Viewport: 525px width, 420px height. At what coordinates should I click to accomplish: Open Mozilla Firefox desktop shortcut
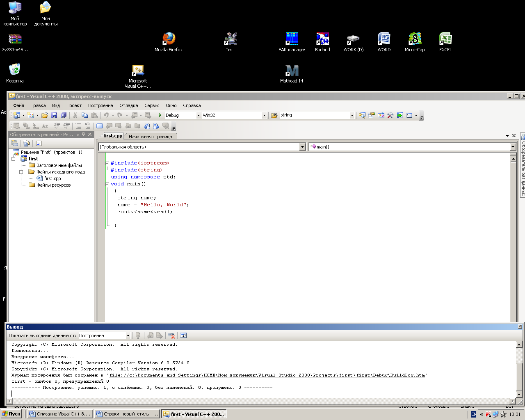tap(169, 42)
